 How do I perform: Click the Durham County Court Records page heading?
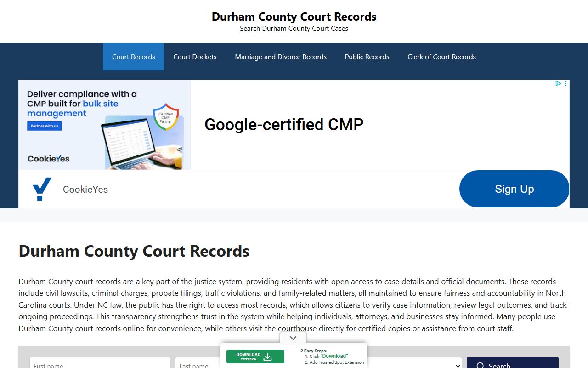click(134, 251)
